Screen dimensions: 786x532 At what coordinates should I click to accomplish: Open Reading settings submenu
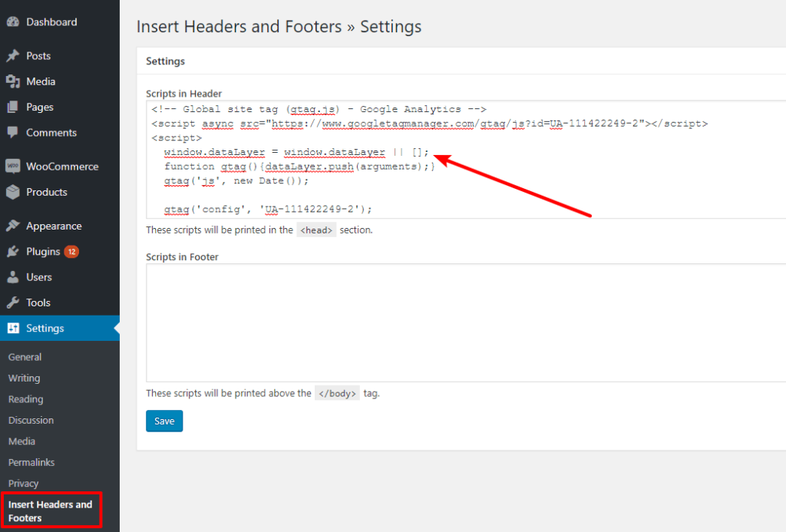(x=25, y=399)
